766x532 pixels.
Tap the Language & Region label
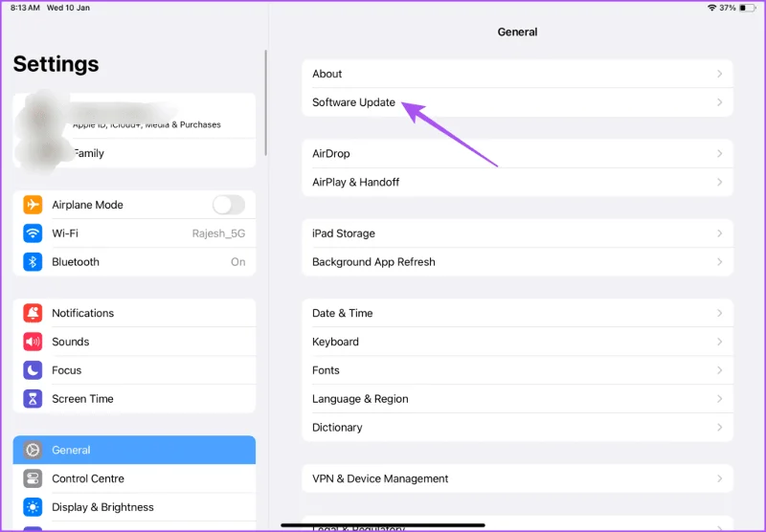360,399
